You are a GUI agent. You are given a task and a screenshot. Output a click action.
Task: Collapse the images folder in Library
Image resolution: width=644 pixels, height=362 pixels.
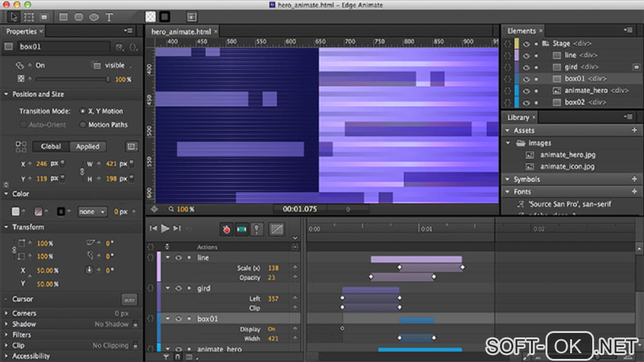click(508, 143)
